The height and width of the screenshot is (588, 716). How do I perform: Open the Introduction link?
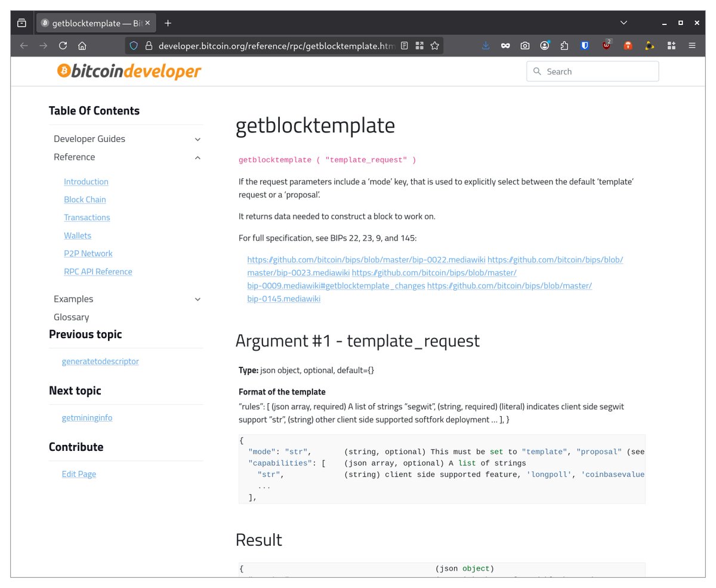86,181
